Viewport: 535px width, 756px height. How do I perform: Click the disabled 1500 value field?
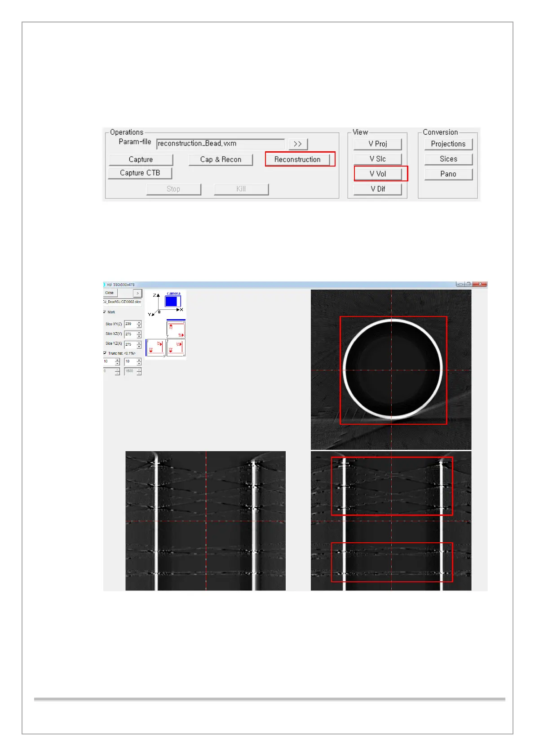point(130,372)
